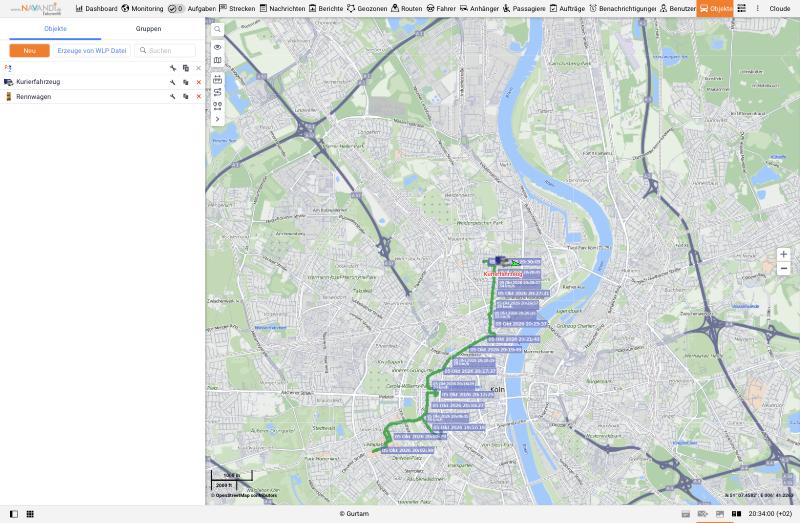Screen dimensions: 800x523
Task: Click the routing tool icon on map
Action: (x=217, y=92)
